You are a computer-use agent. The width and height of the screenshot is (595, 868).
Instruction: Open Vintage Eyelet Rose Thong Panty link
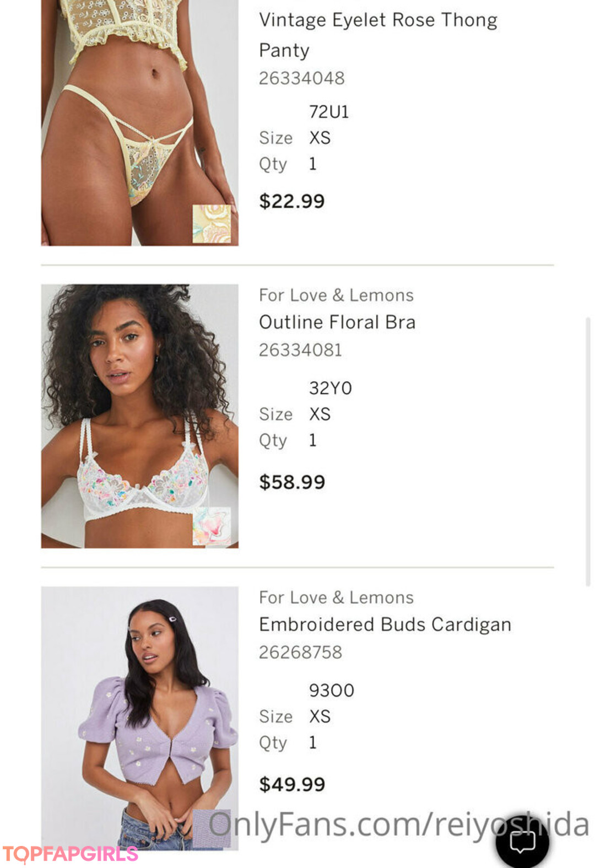378,35
